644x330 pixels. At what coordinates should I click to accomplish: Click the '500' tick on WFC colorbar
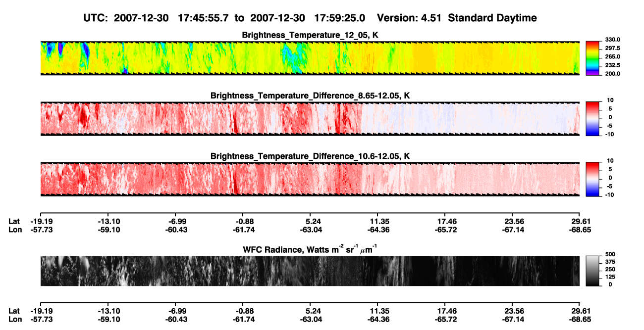(610, 254)
